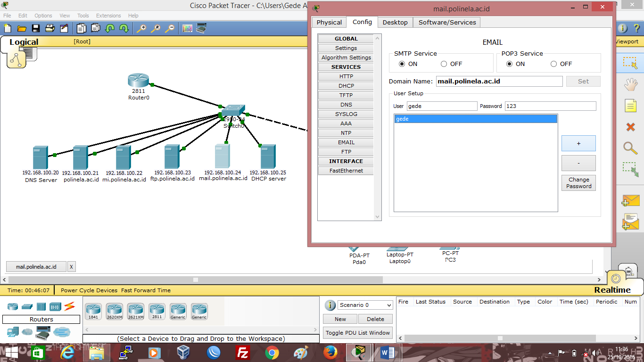
Task: Click the Domain Name input field
Action: (x=499, y=81)
